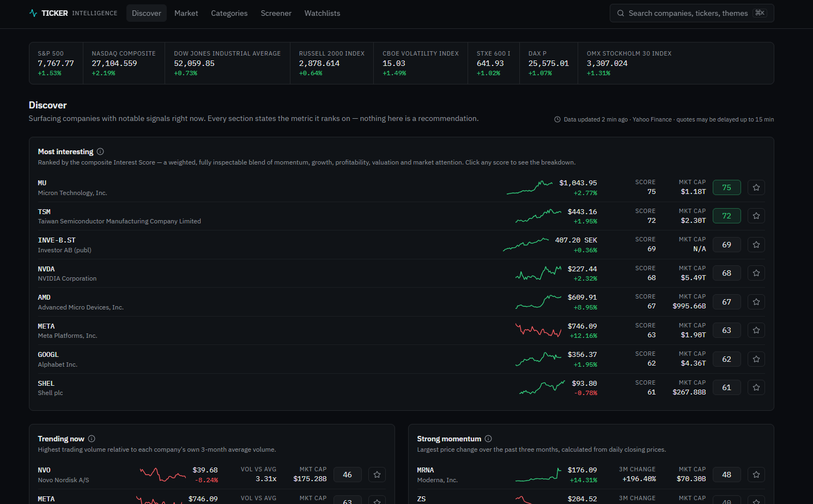
Task: Navigate to Watchlists
Action: tap(322, 13)
